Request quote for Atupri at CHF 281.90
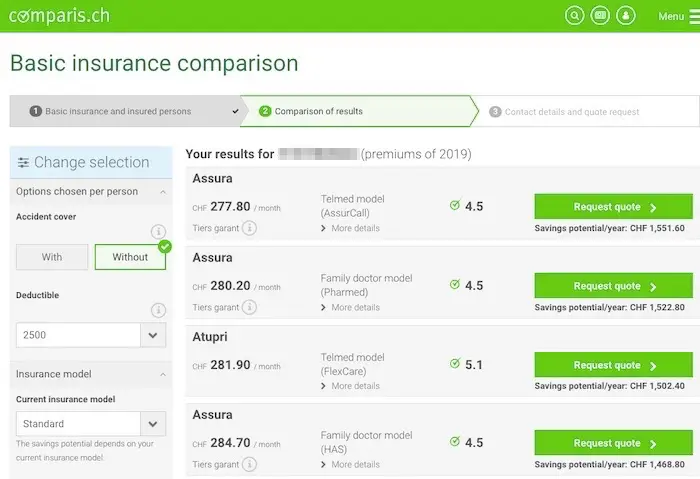700x479 pixels. pyautogui.click(x=613, y=365)
